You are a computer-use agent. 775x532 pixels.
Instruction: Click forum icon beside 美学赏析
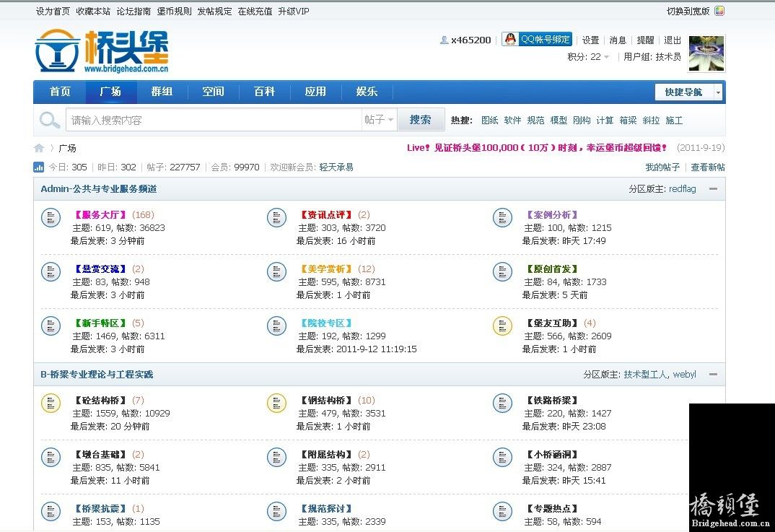[276, 271]
